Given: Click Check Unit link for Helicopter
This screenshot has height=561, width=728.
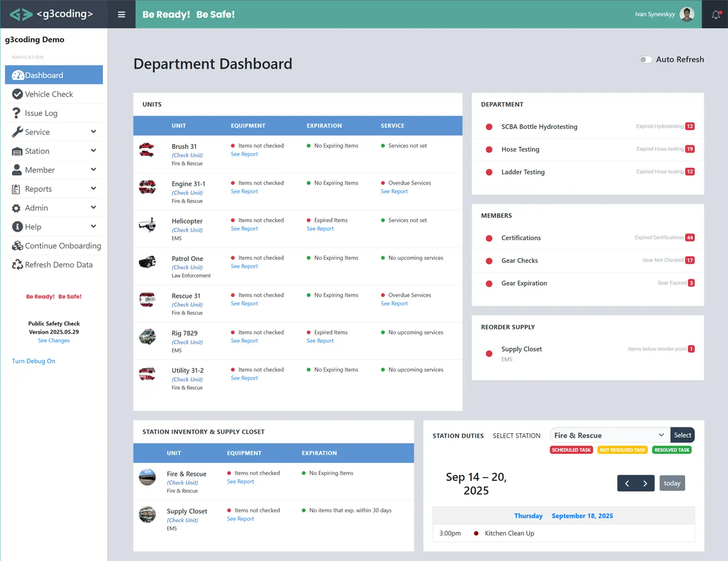Looking at the screenshot, I should (x=187, y=230).
